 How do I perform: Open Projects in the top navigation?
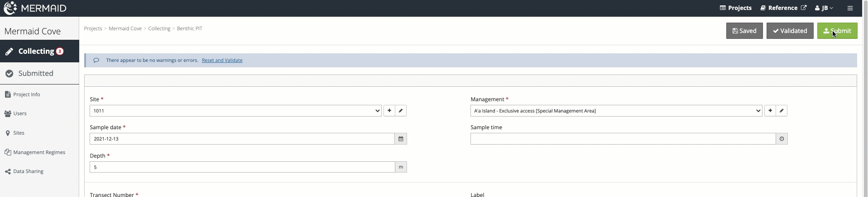(x=735, y=8)
